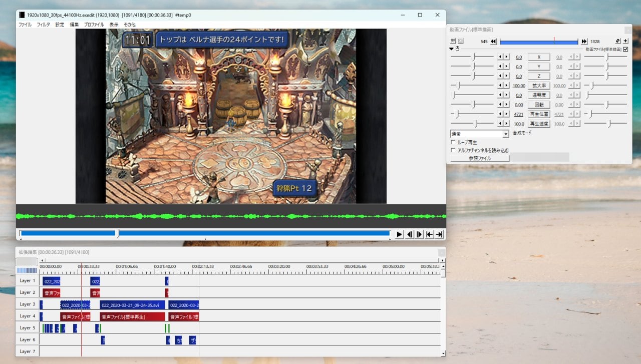Screen dimensions: 641x364
Task: Toggle Layer 1 visibility button
Action: tap(28, 280)
